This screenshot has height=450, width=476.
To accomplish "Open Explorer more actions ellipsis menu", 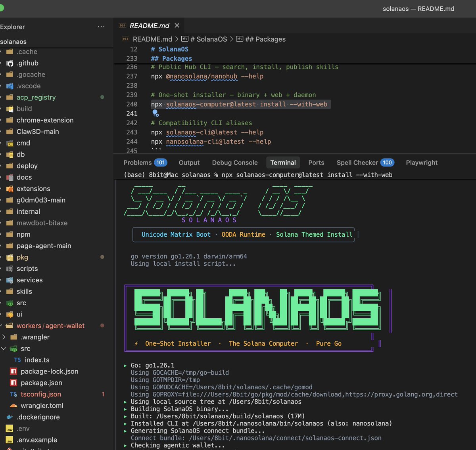I will point(101,27).
